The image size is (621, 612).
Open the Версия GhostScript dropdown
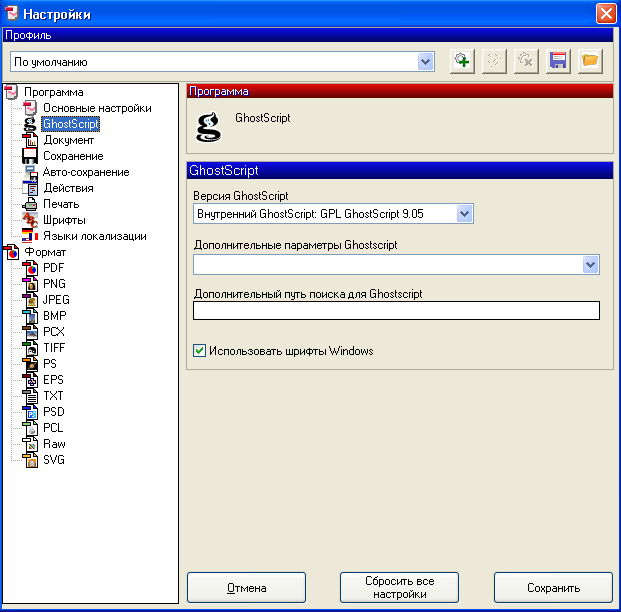[x=464, y=214]
